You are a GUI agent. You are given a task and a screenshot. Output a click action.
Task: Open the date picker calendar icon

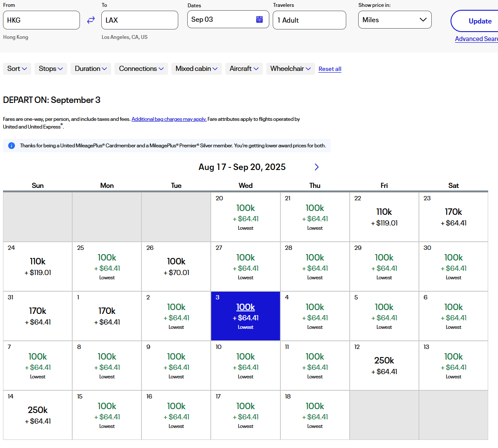coord(259,19)
